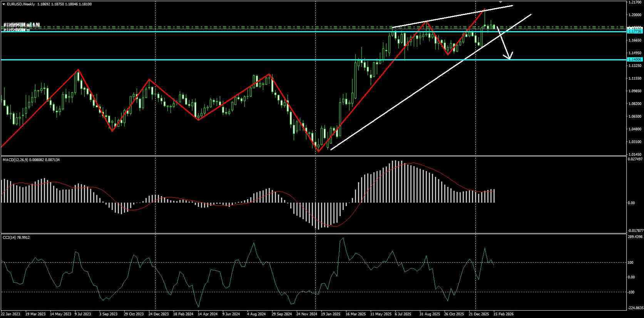This screenshot has height=318, width=644.
Task: Click the CCI 100 level scale label
Action: point(631,263)
